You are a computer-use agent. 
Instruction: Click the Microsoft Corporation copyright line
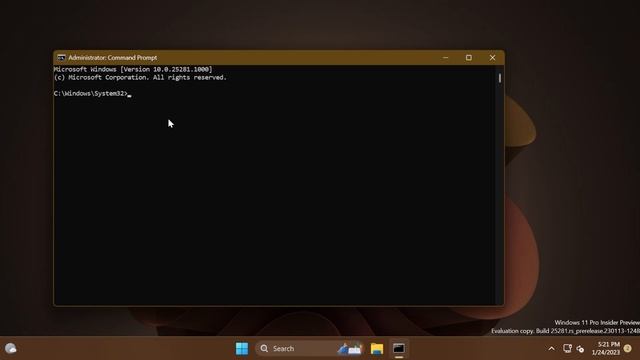(140, 77)
